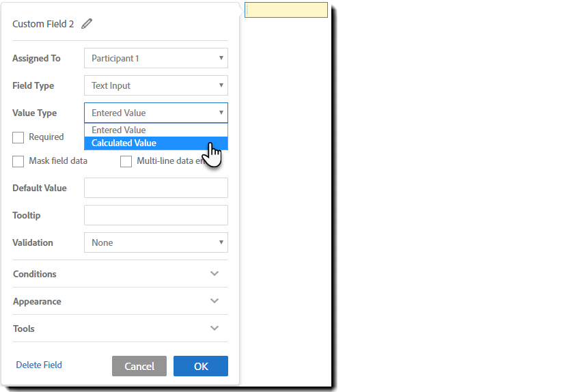Enable the Required checkbox
The width and height of the screenshot is (567, 392).
click(18, 137)
